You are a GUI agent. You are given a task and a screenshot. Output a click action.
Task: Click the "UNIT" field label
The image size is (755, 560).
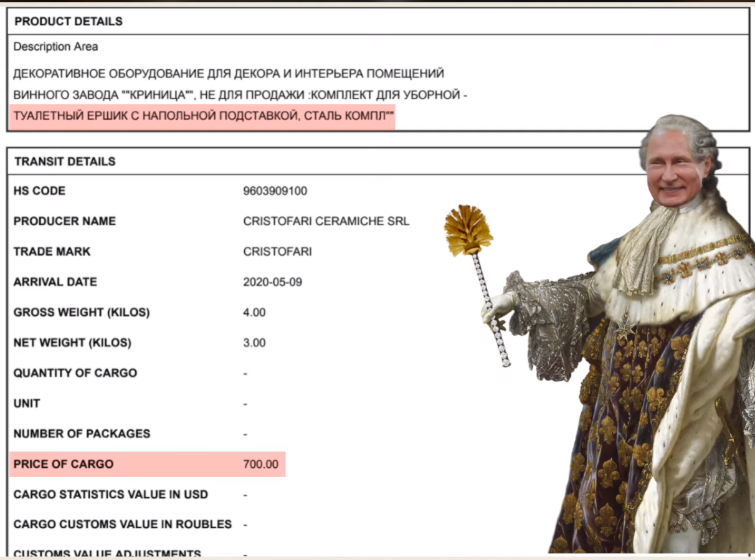click(x=27, y=404)
